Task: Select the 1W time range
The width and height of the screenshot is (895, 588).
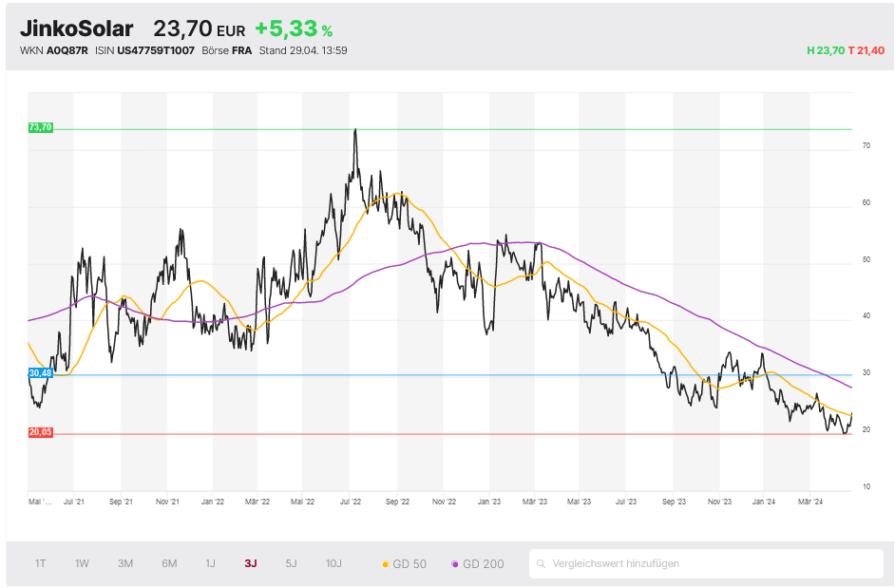Action: (83, 563)
